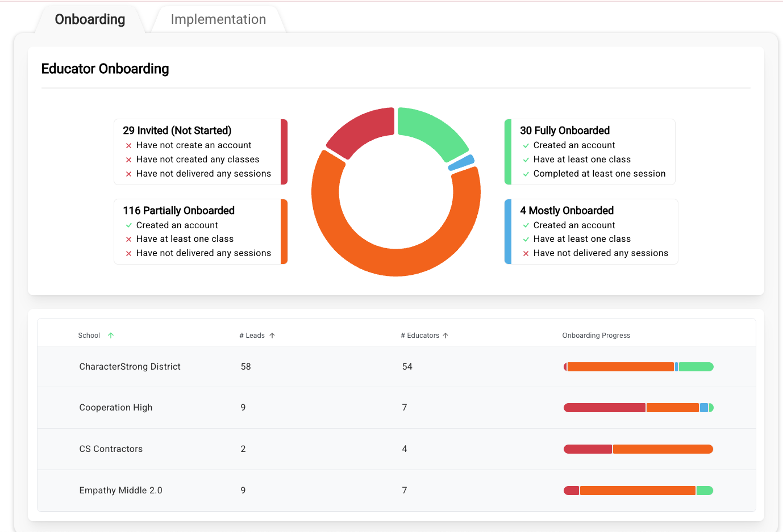Screen dimensions: 783x532
Task: Open the Cooperation High school row
Action: (x=397, y=408)
